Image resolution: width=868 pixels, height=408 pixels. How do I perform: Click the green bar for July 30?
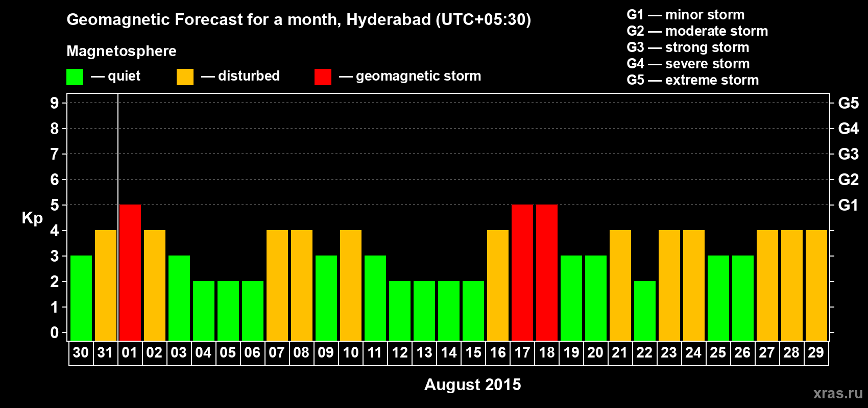point(81,298)
